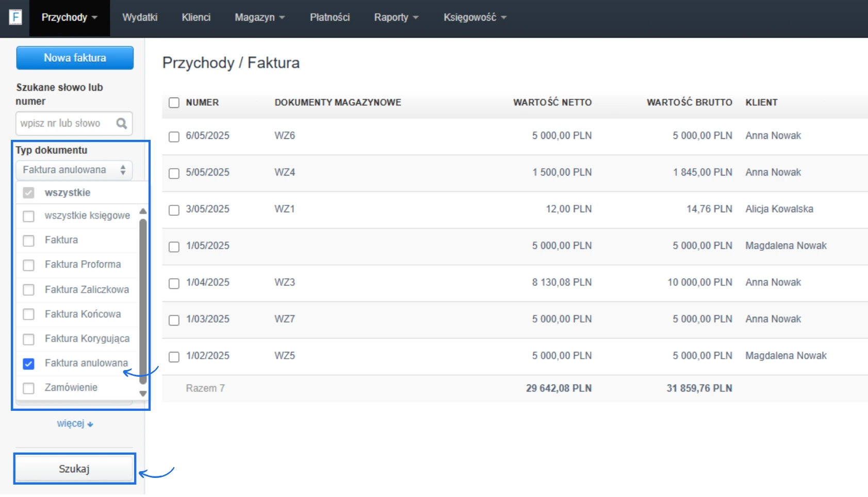The width and height of the screenshot is (868, 497).
Task: Check the Faktura Proforma checkbox
Action: point(29,265)
